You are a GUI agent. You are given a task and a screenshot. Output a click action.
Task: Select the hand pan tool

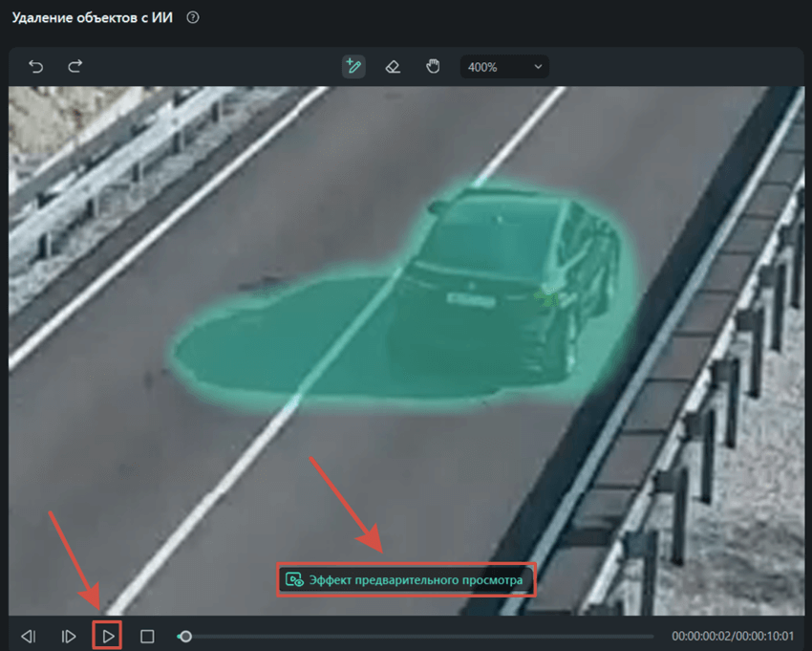433,66
